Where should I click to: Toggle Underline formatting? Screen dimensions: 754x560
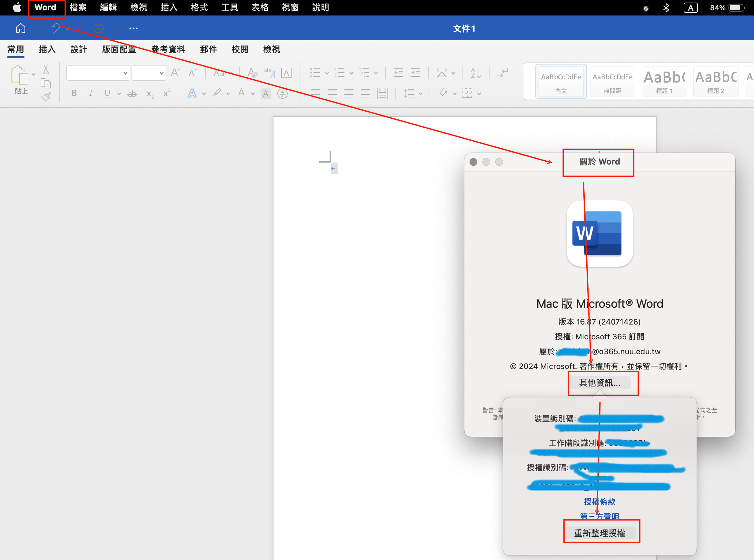point(107,93)
